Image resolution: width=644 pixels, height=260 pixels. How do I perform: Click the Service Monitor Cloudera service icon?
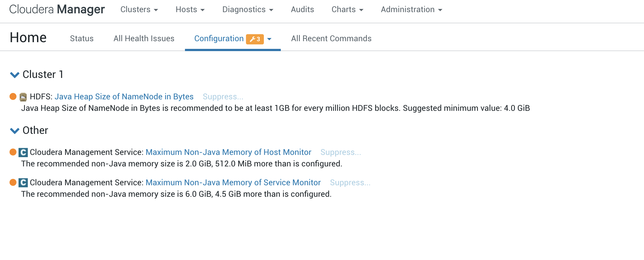click(x=23, y=183)
